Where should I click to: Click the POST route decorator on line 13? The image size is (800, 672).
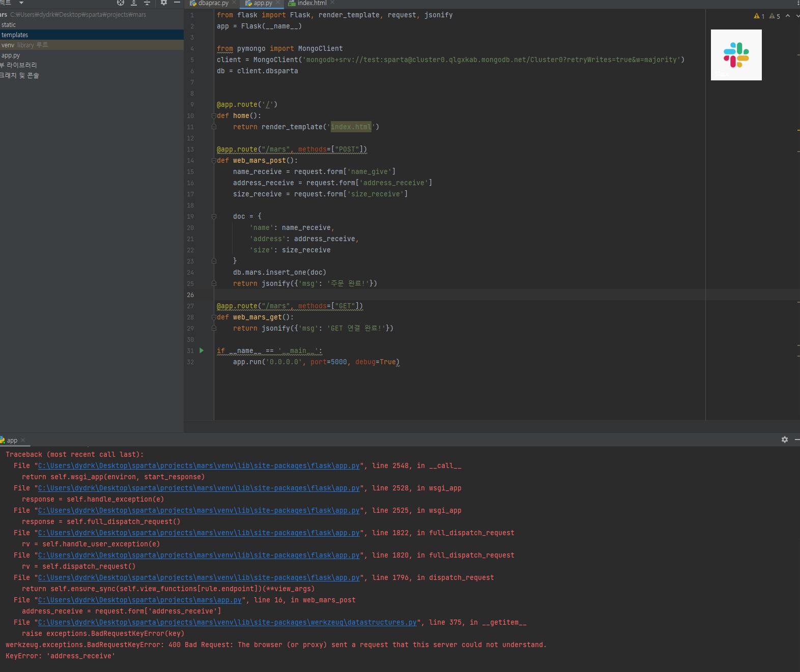pyautogui.click(x=292, y=150)
